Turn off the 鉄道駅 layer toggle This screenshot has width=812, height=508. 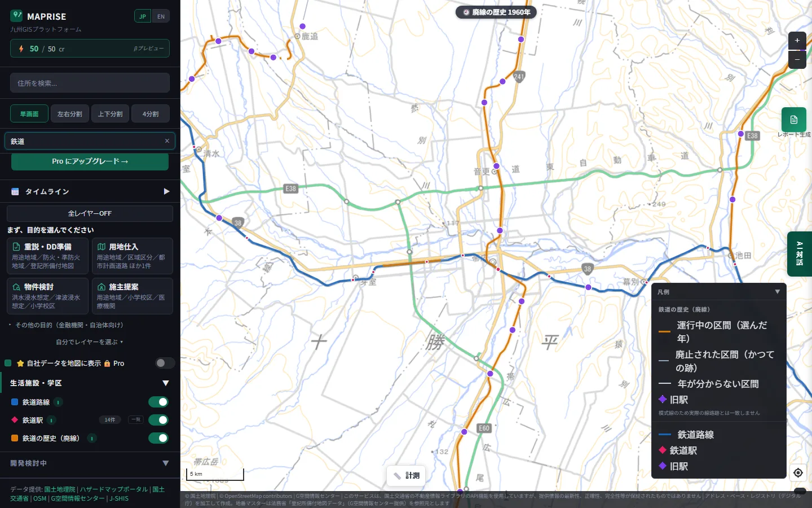[x=158, y=420]
